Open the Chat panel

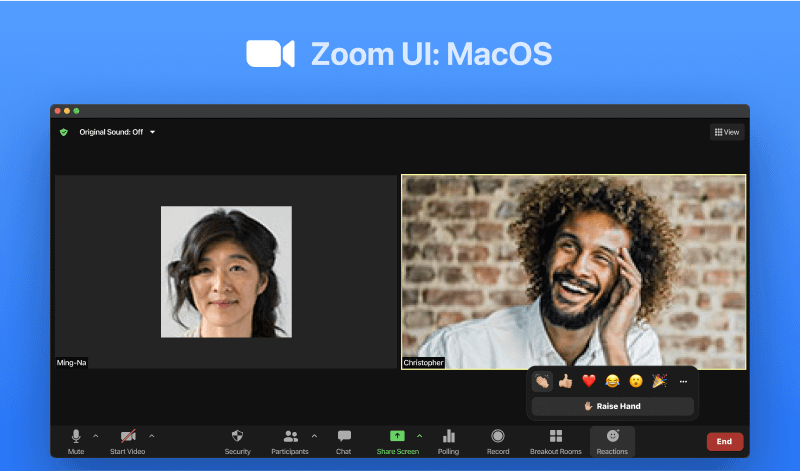(344, 441)
